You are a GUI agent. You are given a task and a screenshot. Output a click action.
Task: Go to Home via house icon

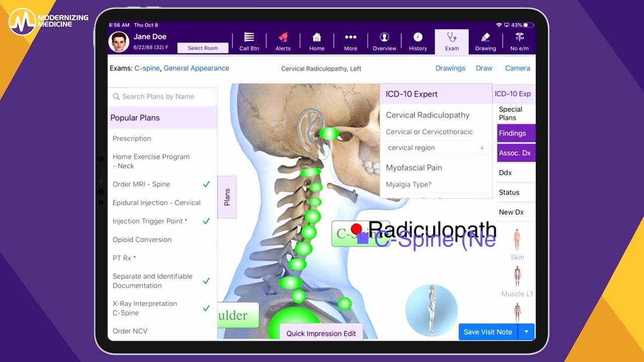(x=316, y=37)
